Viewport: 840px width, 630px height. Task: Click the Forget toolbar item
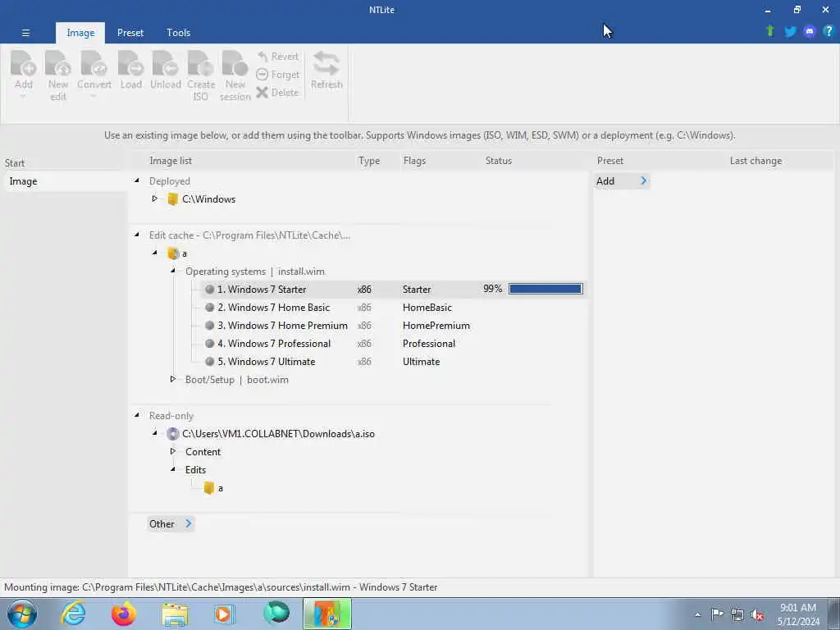point(277,75)
